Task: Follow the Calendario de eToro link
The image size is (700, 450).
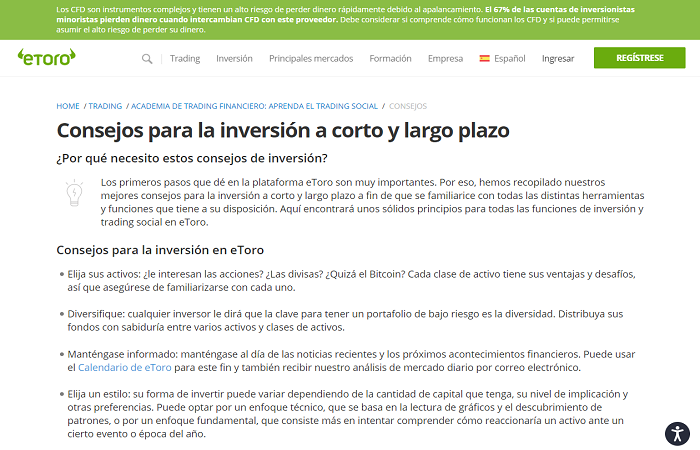Action: pyautogui.click(x=125, y=367)
